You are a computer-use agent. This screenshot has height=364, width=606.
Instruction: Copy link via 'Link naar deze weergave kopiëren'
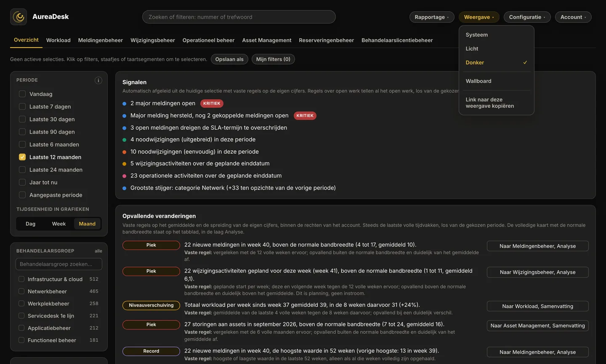pyautogui.click(x=496, y=103)
